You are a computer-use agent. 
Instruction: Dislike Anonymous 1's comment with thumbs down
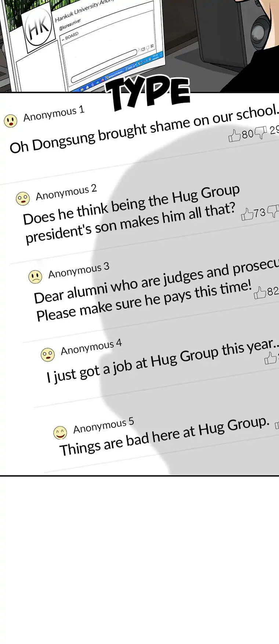pos(260,132)
